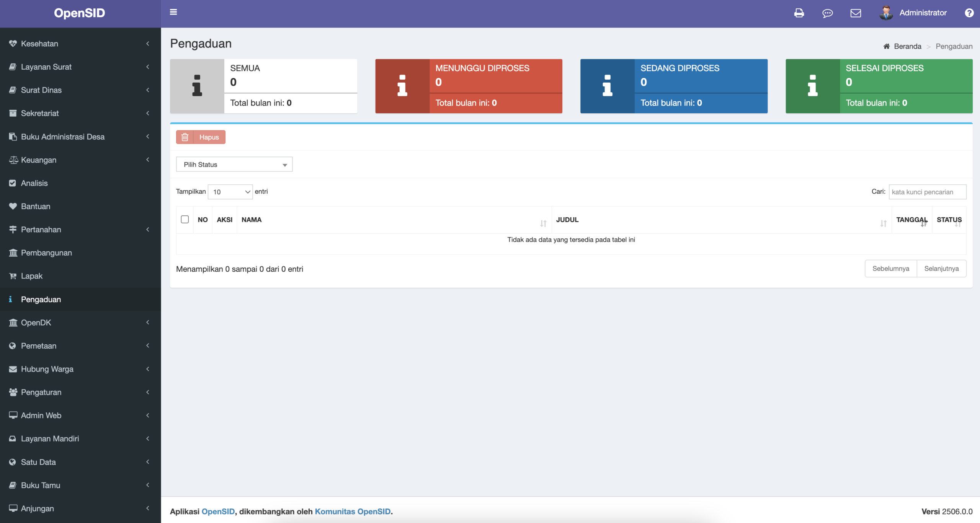Open the Tampilkan entries count dropdown
Screen dimensions: 980x523
(230, 192)
